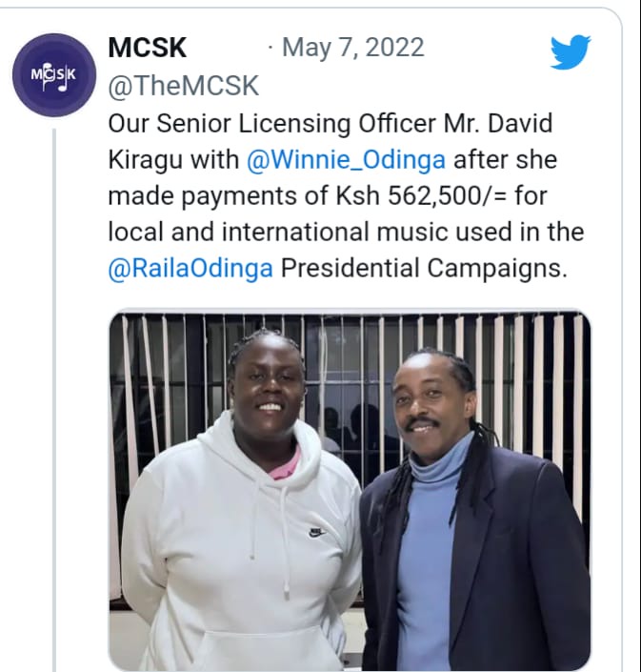
Task: Click the 'Kiragu' name in the tweet text
Action: tap(145, 160)
